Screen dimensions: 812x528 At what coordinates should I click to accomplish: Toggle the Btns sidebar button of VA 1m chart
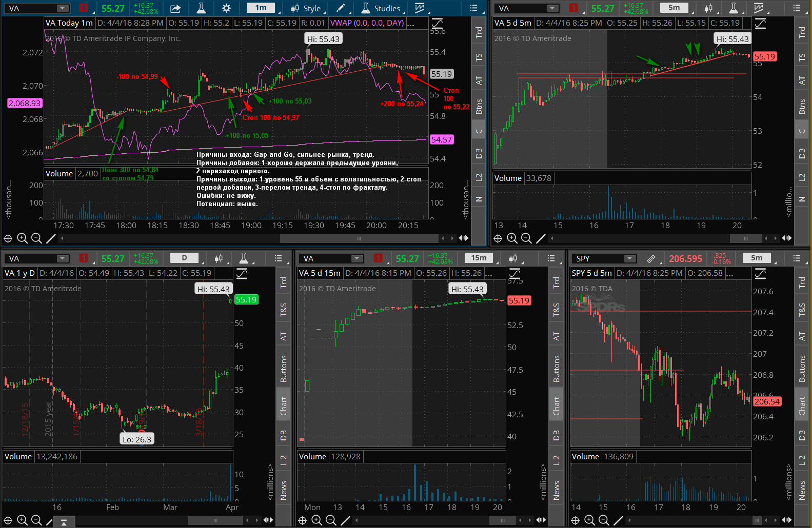tap(479, 106)
